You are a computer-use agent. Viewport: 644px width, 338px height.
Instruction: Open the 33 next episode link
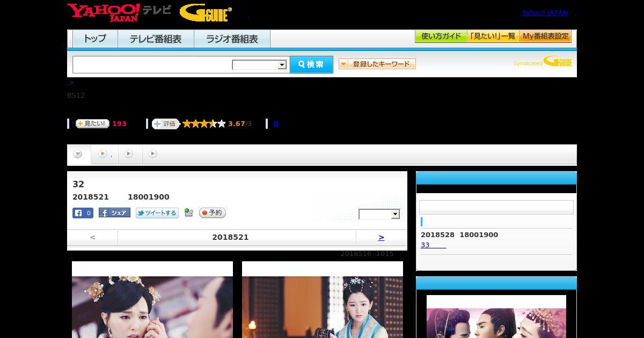tap(433, 245)
